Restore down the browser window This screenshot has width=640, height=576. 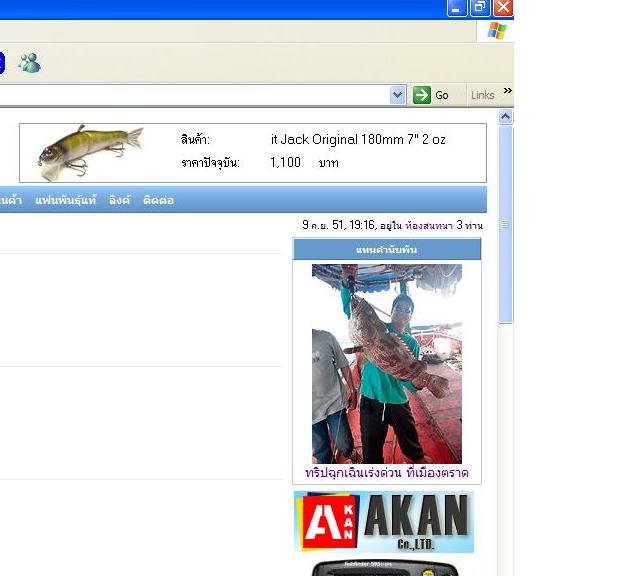click(x=480, y=7)
